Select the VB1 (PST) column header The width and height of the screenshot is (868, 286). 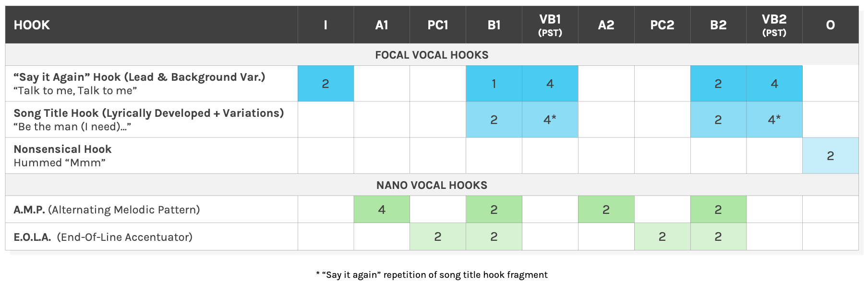(x=550, y=25)
